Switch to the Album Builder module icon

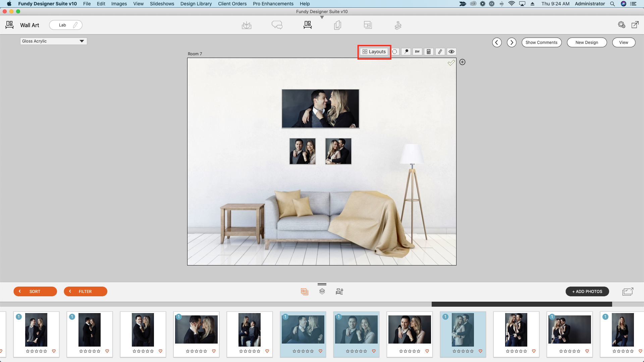click(x=247, y=25)
